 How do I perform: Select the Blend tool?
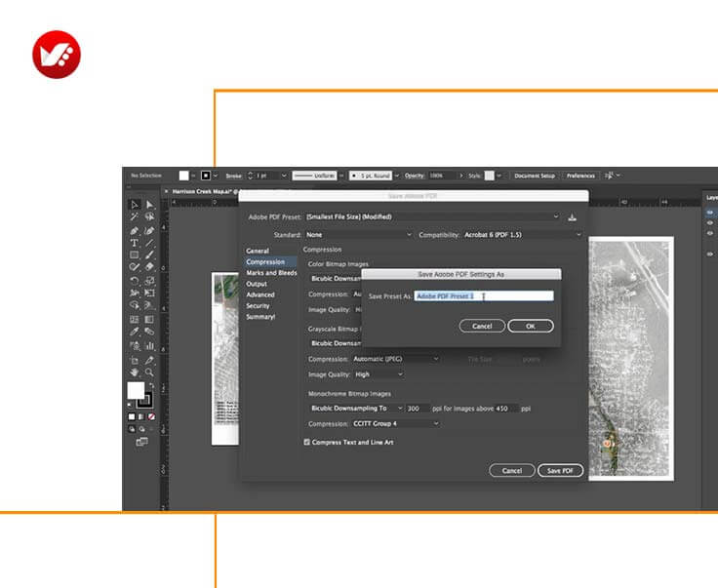pyautogui.click(x=149, y=332)
